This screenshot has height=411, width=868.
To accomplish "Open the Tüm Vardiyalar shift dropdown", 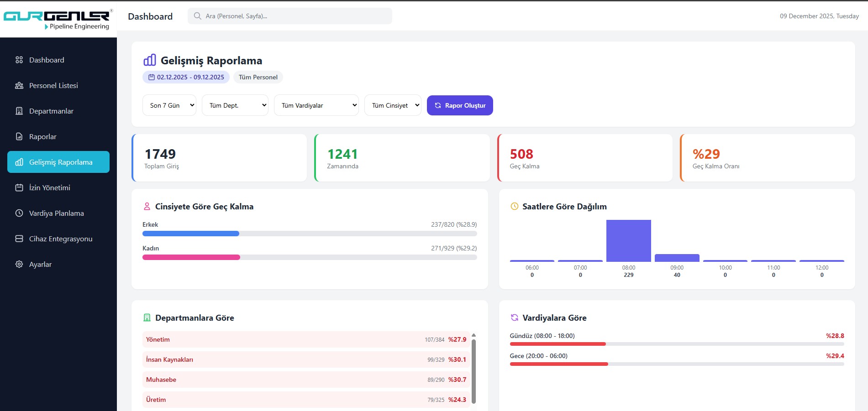I will (316, 105).
